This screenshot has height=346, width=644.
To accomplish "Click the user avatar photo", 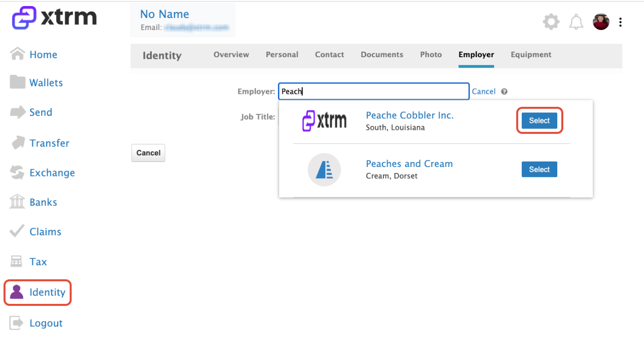I will [601, 22].
